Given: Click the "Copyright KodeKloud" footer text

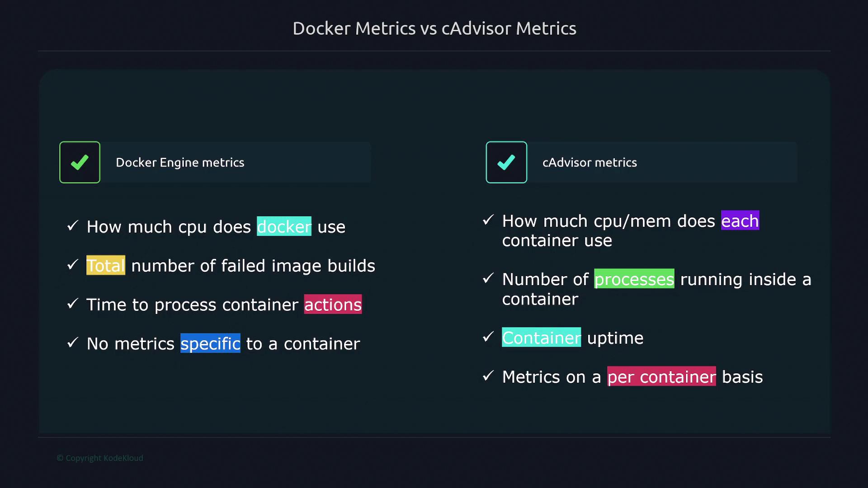Looking at the screenshot, I should click(x=100, y=458).
